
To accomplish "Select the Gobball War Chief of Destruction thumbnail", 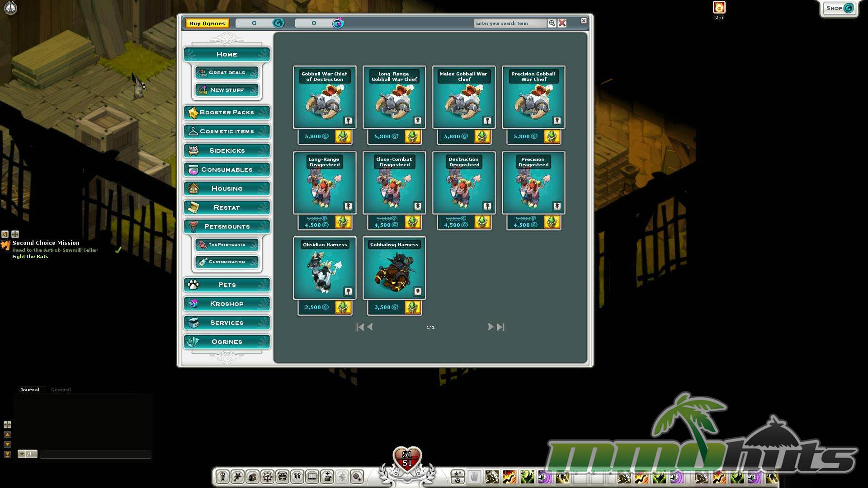I will (x=324, y=102).
